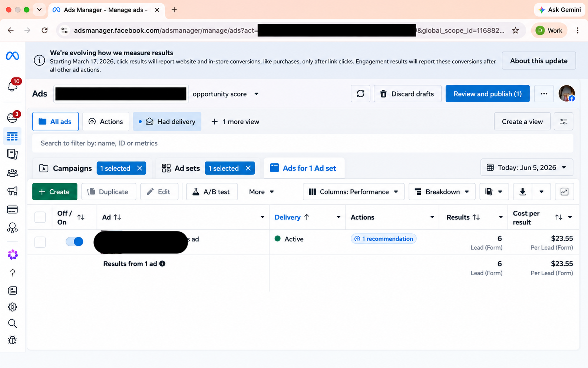Click Discard drafts button
This screenshot has width=588, height=368.
(407, 93)
